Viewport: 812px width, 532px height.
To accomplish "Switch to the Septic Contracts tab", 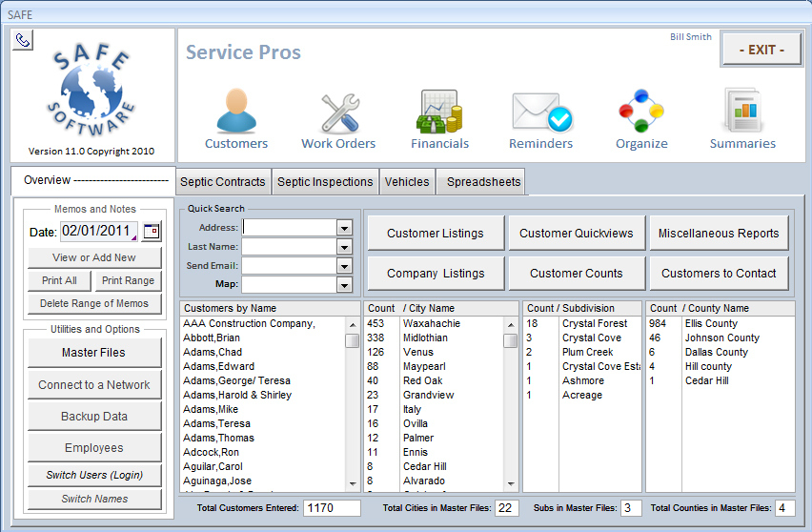I will 223,182.
